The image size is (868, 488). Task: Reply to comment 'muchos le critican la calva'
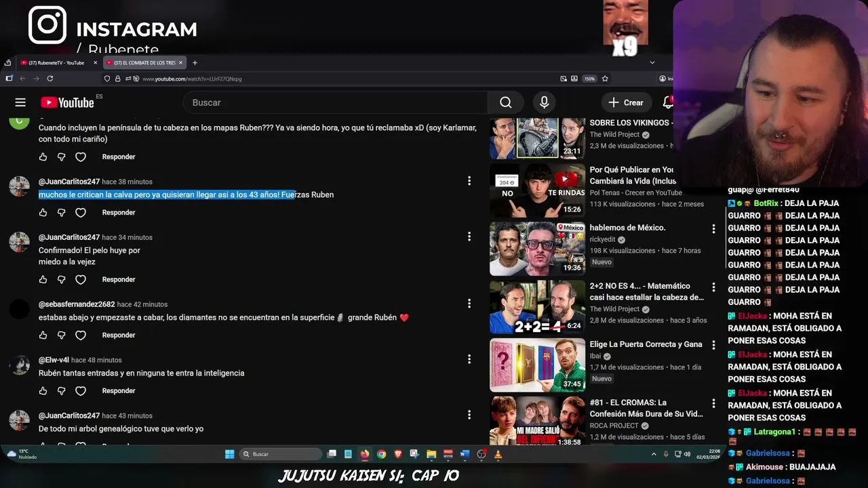point(119,212)
